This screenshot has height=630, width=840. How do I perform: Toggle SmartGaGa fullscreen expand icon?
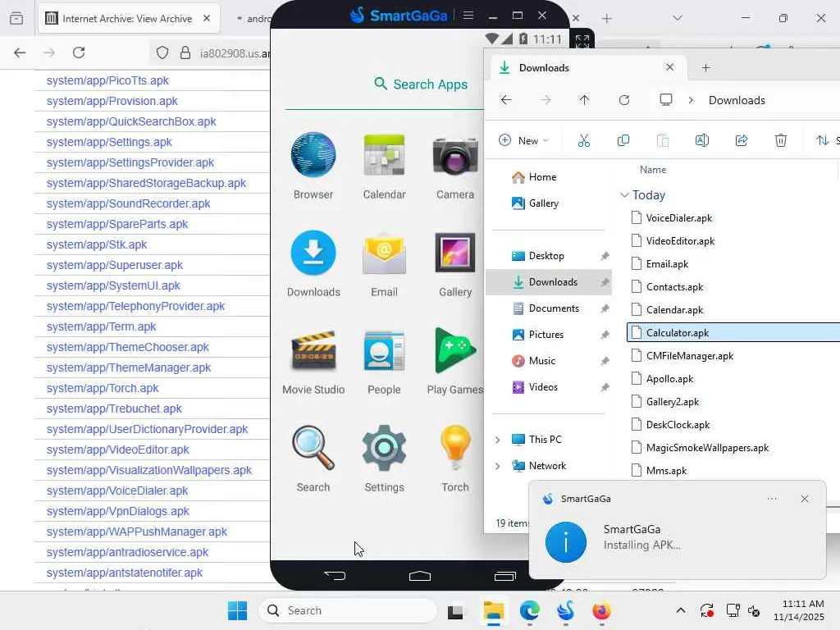coord(582,40)
